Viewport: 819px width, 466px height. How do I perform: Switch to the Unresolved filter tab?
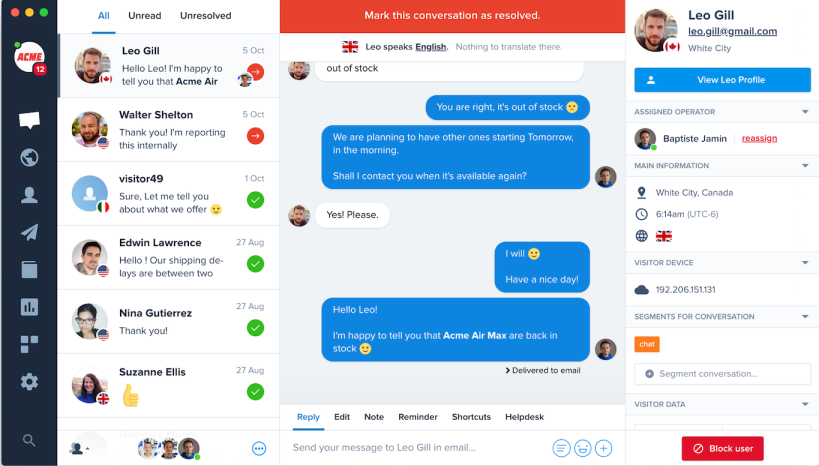pyautogui.click(x=206, y=16)
